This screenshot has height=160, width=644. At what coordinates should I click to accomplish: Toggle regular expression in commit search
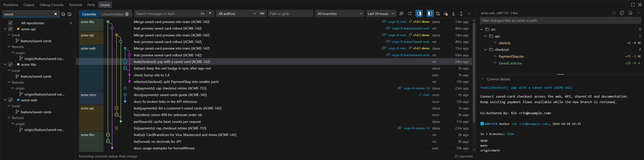pos(210,13)
